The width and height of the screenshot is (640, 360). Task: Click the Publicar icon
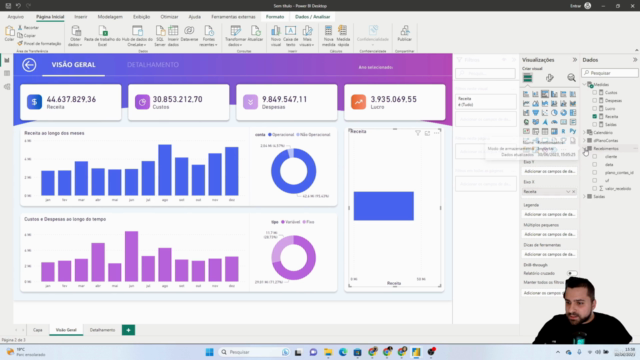(404, 34)
